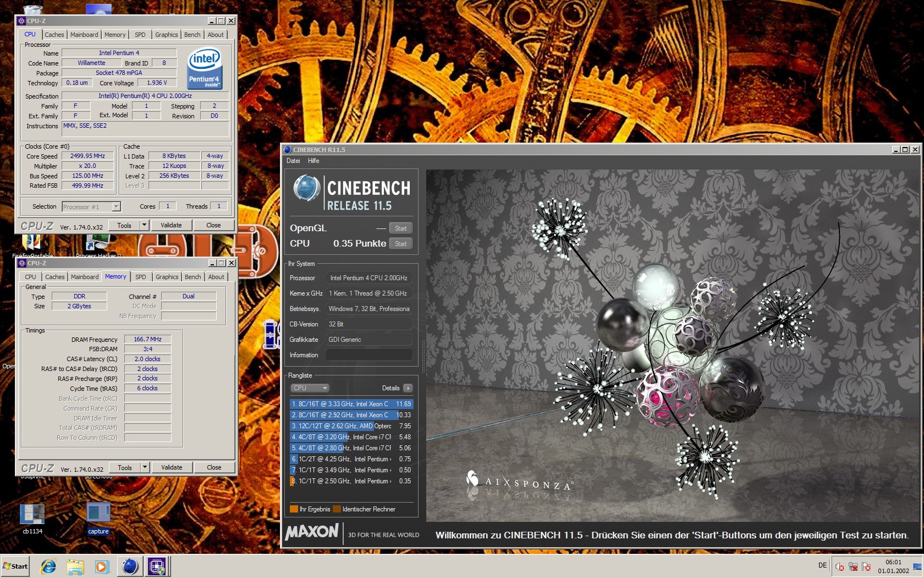924x578 pixels.
Task: Click the Windows Start button
Action: pyautogui.click(x=15, y=566)
